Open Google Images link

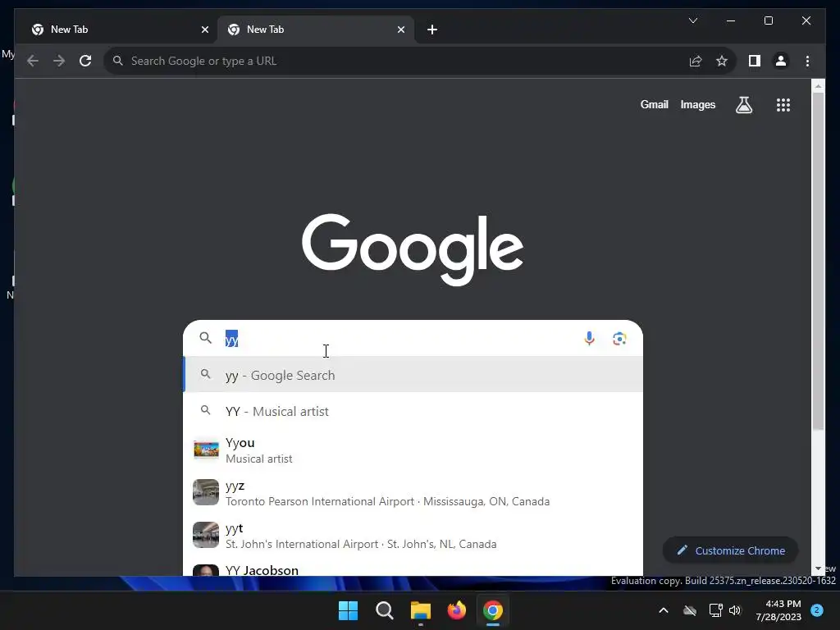tap(697, 104)
